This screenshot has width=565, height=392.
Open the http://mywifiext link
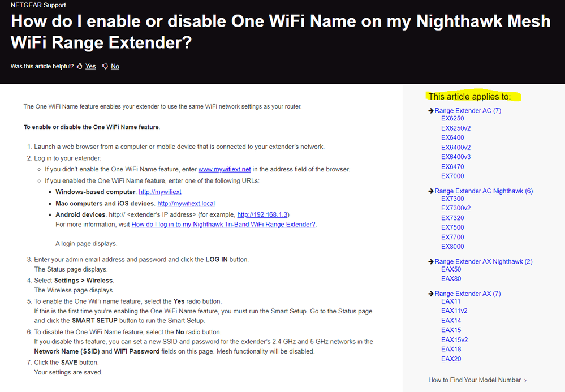click(160, 192)
